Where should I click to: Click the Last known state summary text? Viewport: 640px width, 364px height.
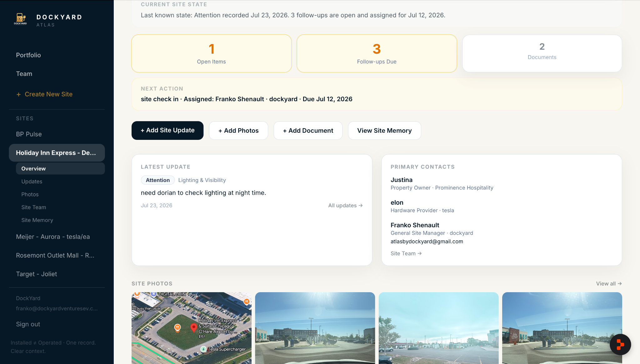[293, 15]
